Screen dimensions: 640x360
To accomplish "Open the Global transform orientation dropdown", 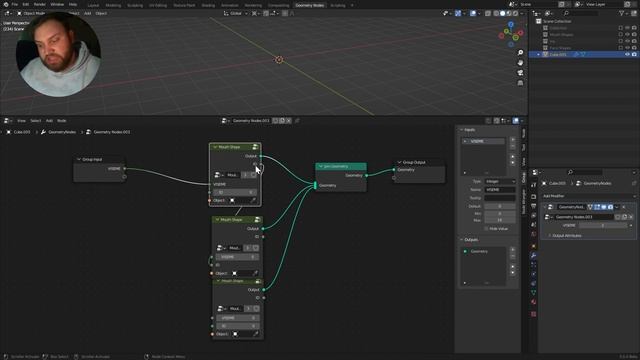I will click(x=236, y=13).
